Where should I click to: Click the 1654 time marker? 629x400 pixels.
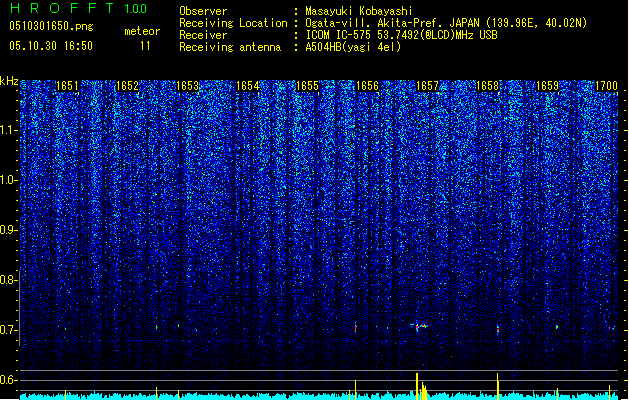pyautogui.click(x=248, y=86)
